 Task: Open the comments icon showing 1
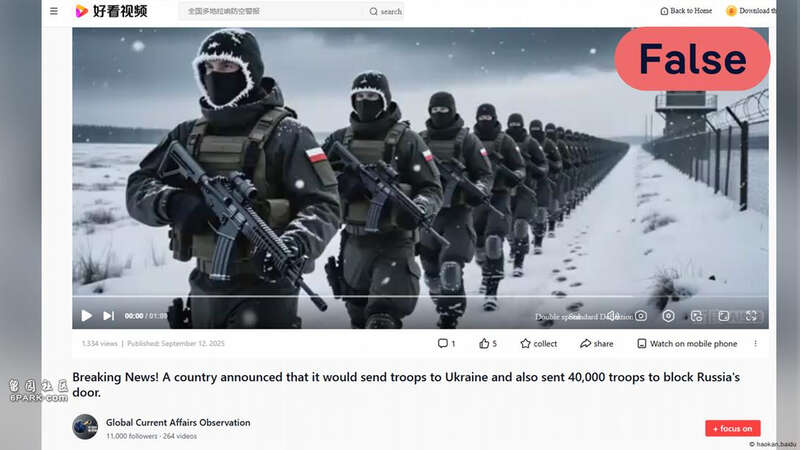tap(446, 344)
